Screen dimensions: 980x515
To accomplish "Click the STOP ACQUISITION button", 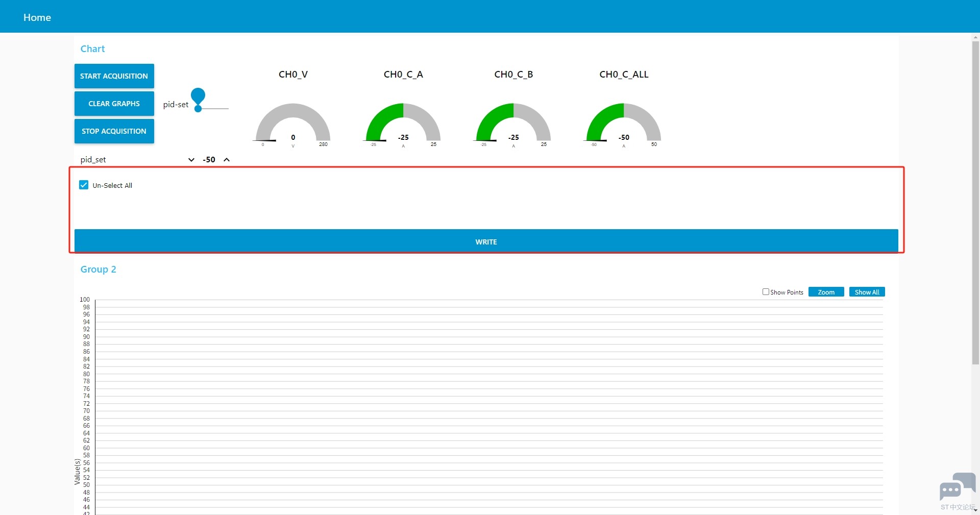I will (x=114, y=131).
